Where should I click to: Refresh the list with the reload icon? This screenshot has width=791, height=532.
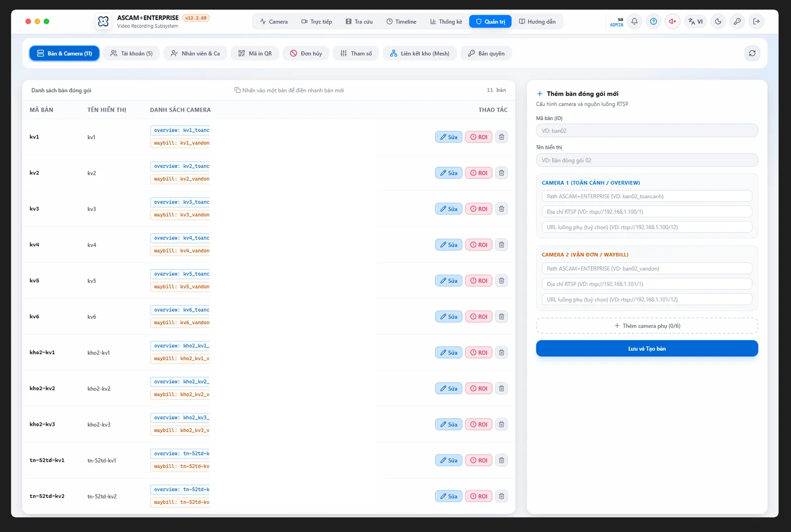coord(752,53)
